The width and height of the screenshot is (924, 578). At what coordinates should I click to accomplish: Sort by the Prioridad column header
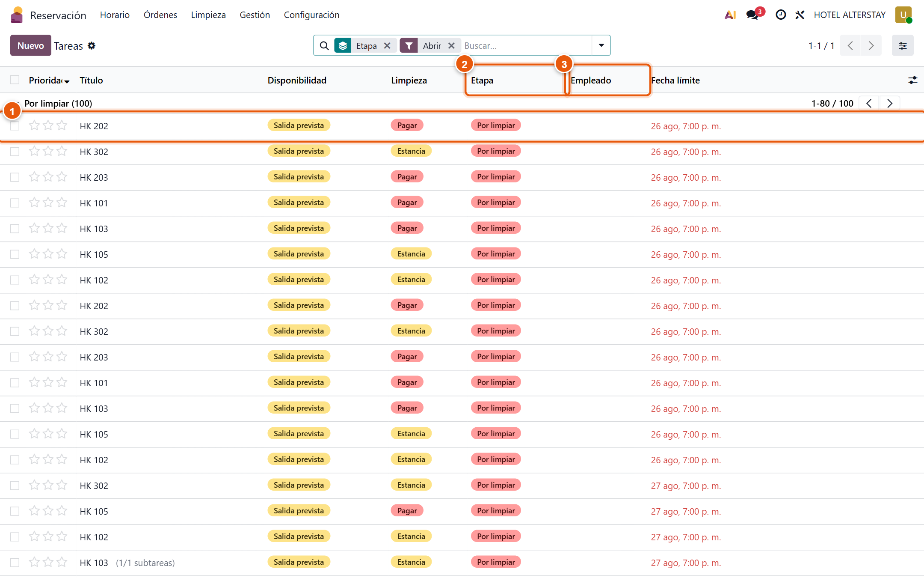pos(48,80)
